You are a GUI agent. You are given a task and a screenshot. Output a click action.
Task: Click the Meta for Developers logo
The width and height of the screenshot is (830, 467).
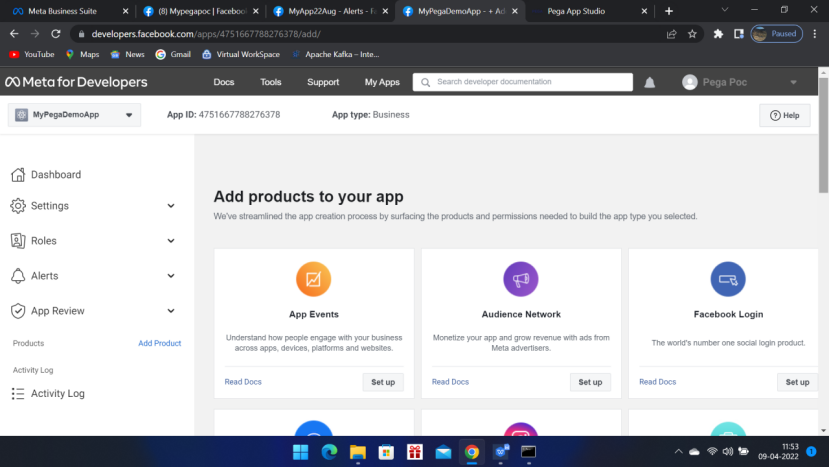tap(76, 82)
